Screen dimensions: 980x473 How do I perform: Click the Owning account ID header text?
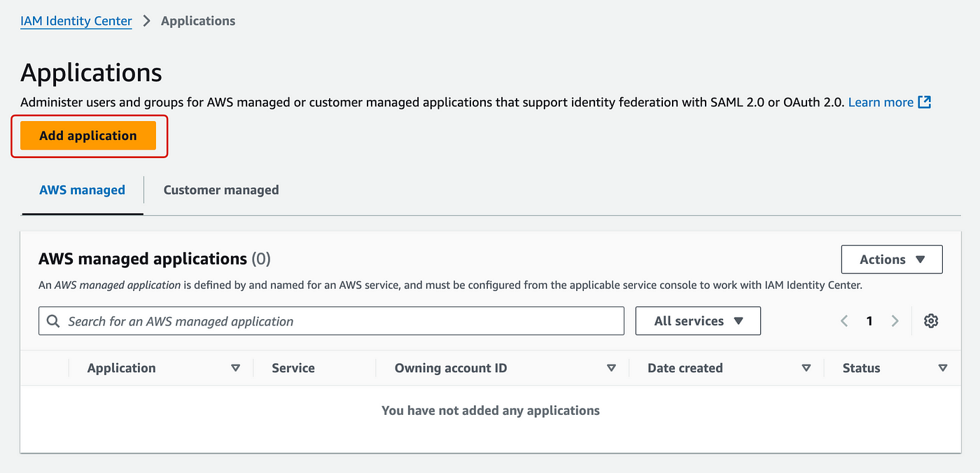click(451, 368)
